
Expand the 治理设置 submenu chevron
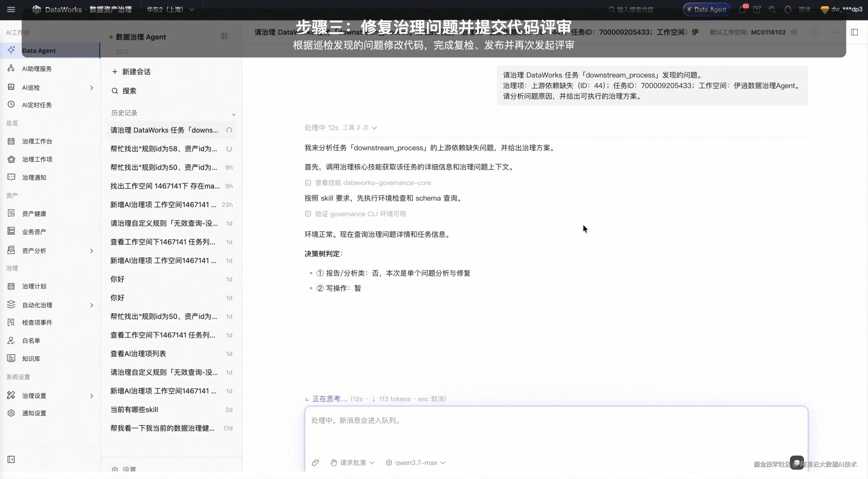click(x=92, y=396)
